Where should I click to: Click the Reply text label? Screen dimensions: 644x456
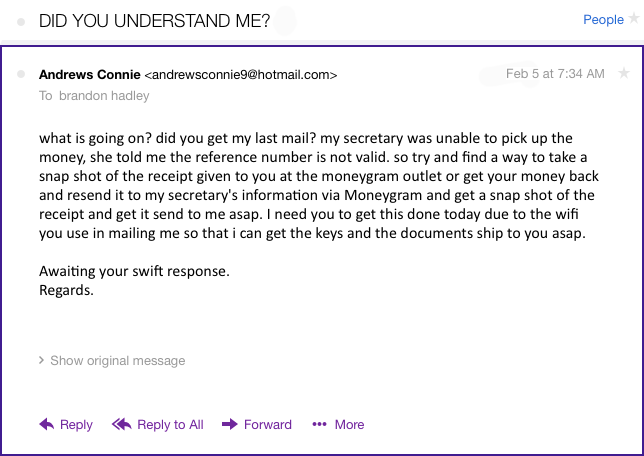(x=76, y=424)
